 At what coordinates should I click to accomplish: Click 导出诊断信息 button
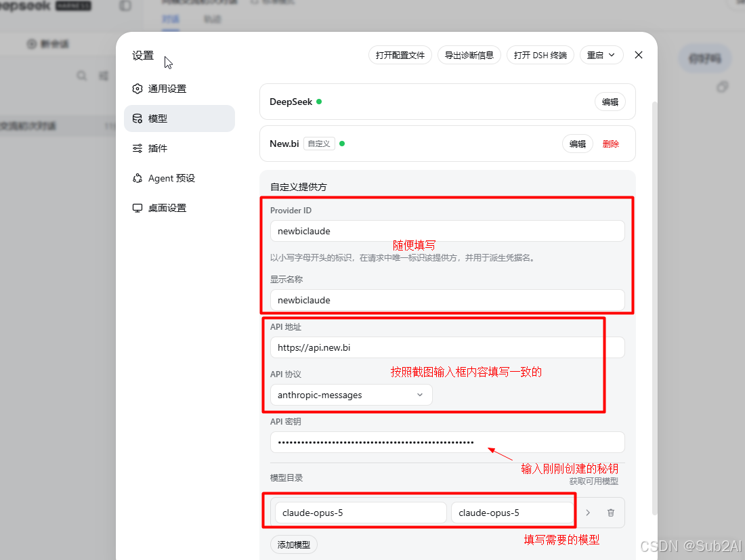(x=469, y=55)
